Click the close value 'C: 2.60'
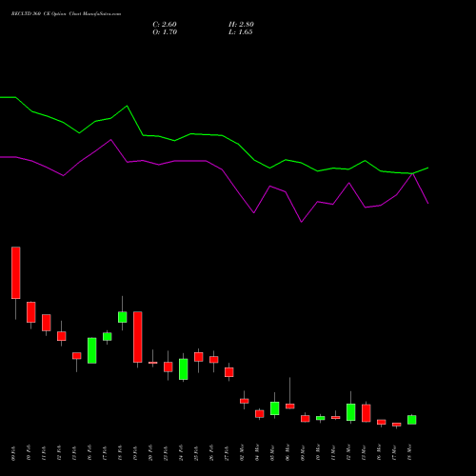This screenshot has height=476, width=476. (x=165, y=25)
